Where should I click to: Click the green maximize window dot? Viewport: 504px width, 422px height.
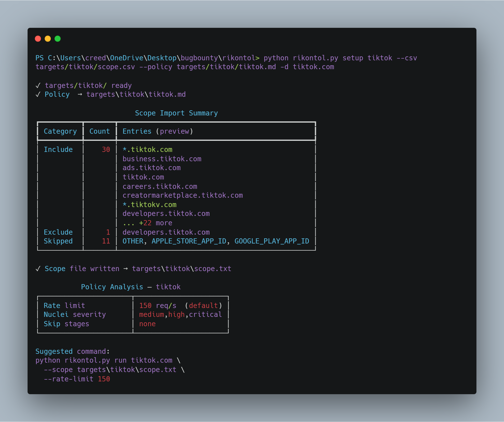point(58,39)
